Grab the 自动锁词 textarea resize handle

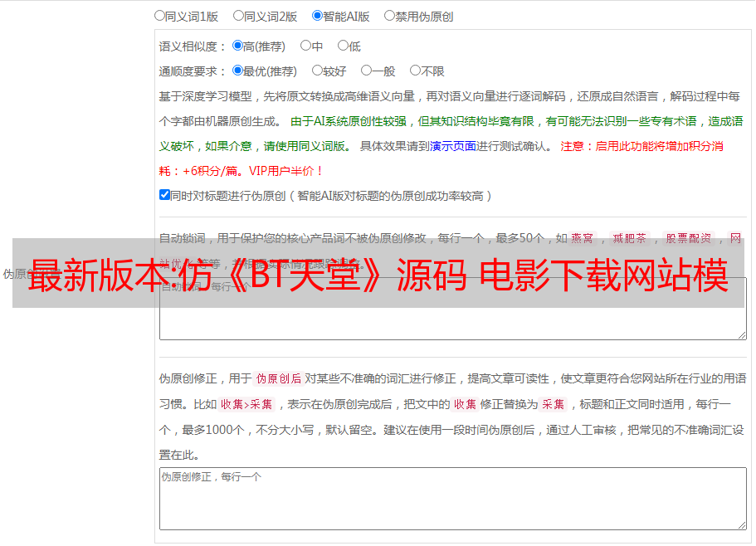pos(742,335)
